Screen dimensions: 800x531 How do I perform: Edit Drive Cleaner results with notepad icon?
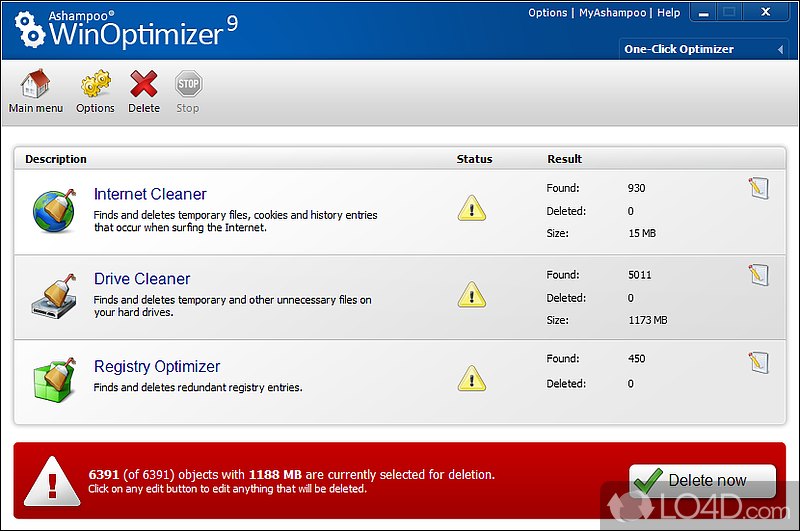click(x=759, y=275)
